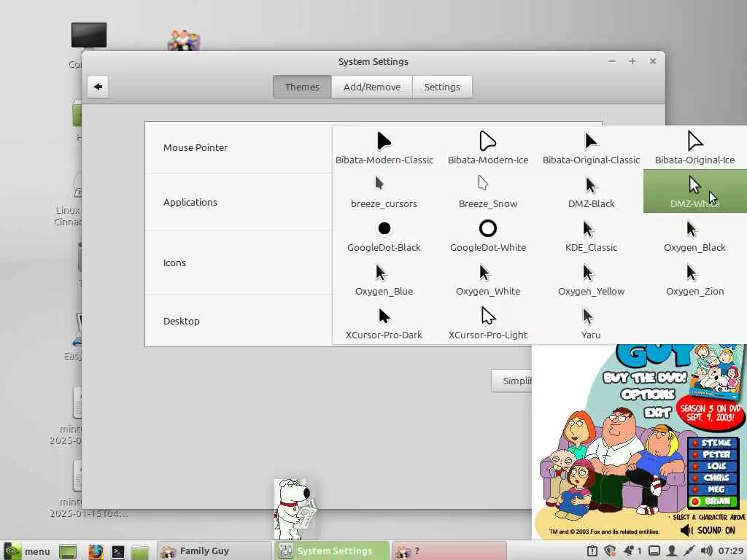This screenshot has height=560, width=747.
Task: Click the Desktop row label
Action: [x=181, y=321]
